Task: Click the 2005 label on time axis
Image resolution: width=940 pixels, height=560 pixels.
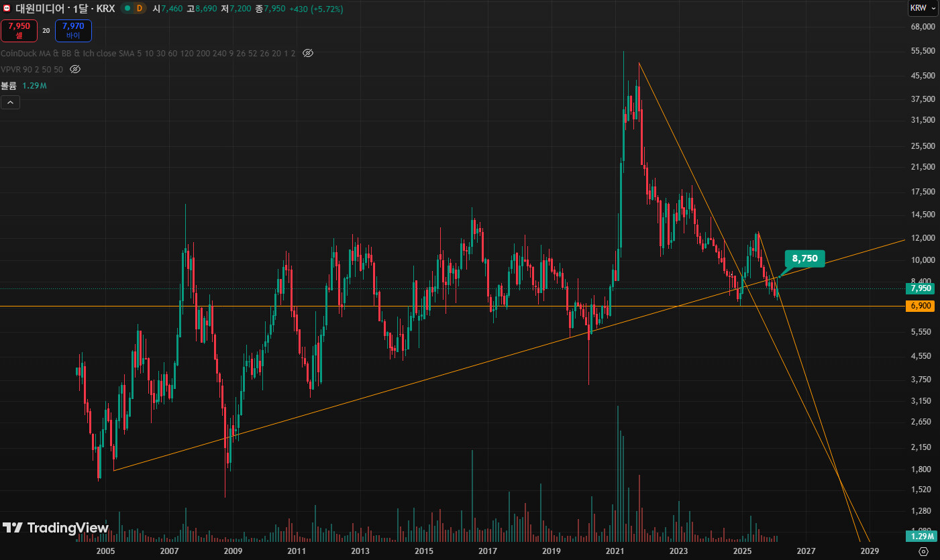Action: (105, 551)
